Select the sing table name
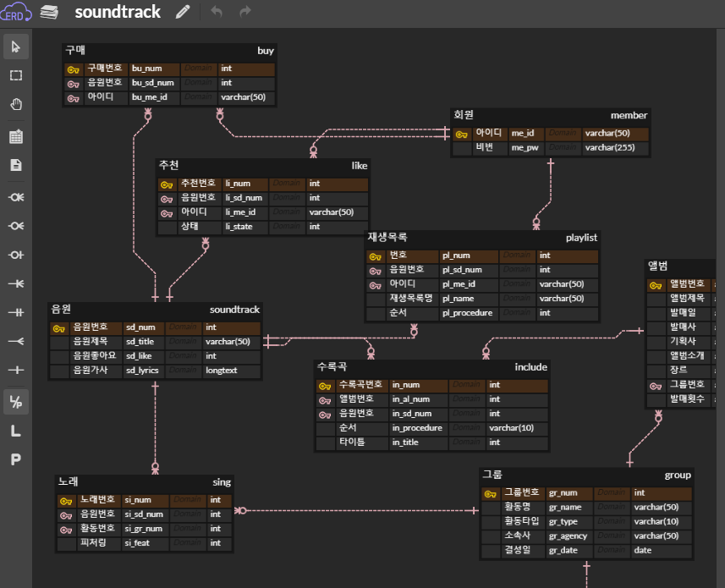Viewport: 725px width, 588px height. coord(222,482)
